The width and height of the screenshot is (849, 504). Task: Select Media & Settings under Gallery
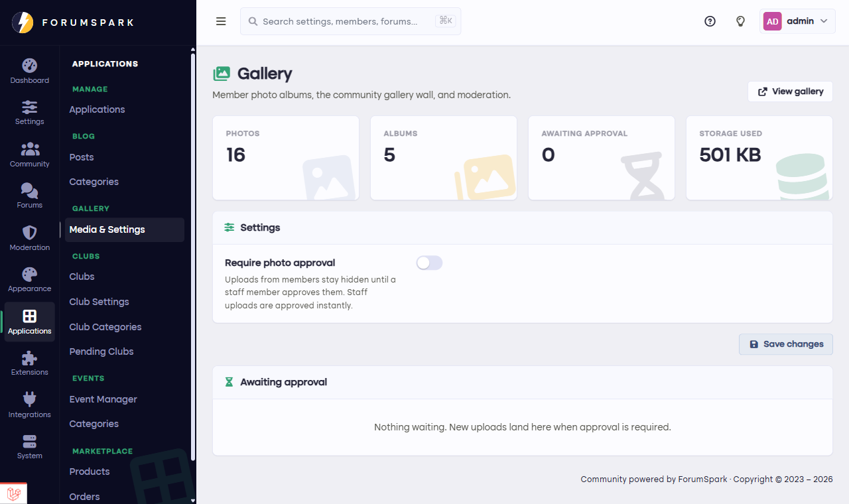click(125, 229)
